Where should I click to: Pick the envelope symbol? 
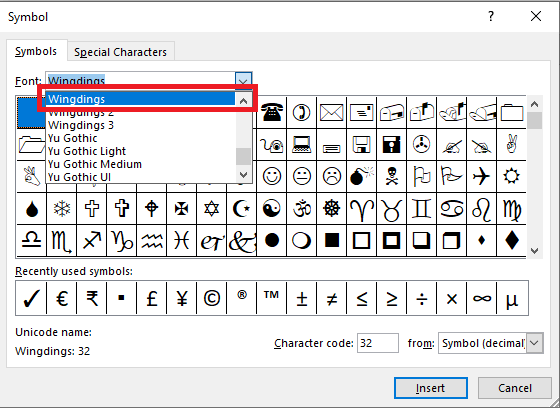(x=331, y=113)
